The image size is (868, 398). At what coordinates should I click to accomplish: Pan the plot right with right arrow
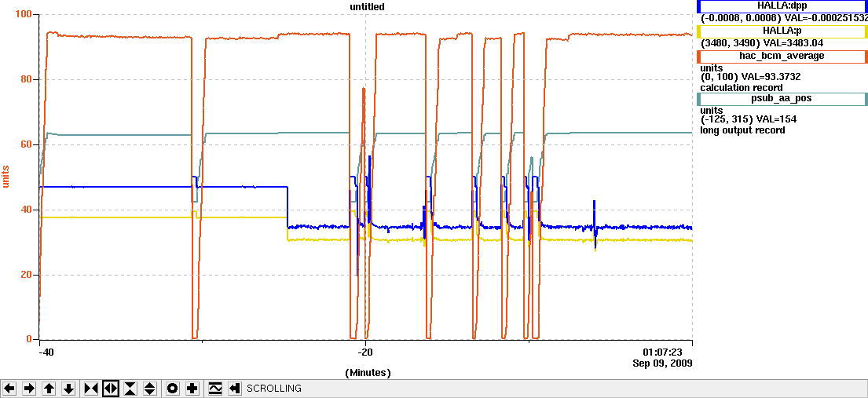pyautogui.click(x=29, y=389)
